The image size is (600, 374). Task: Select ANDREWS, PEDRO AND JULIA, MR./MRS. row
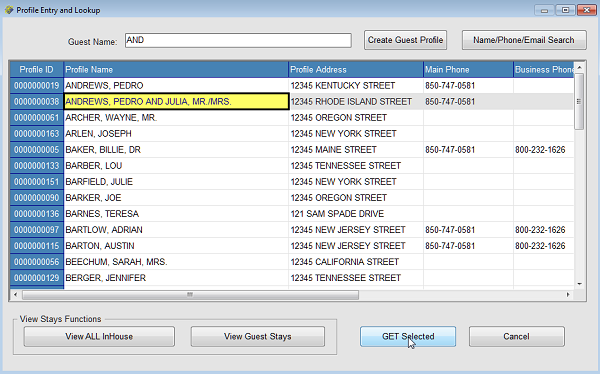(176, 101)
